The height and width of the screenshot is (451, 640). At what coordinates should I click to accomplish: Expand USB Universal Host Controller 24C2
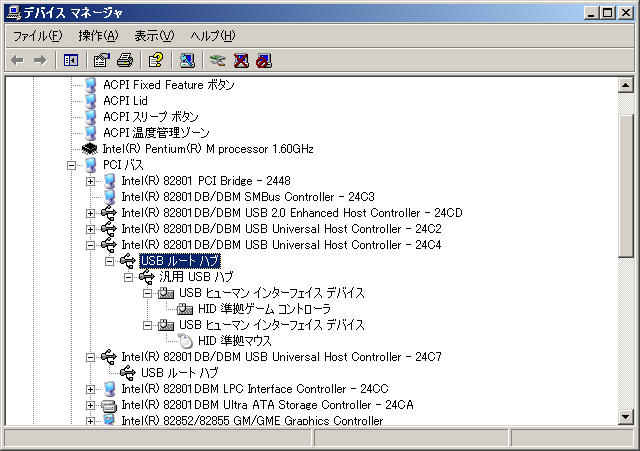(90, 229)
